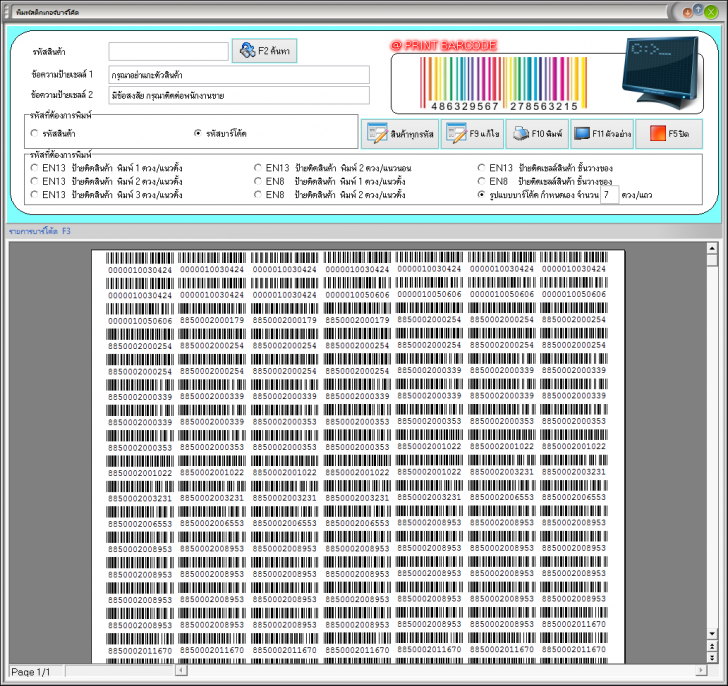
Task: Click the F9 แก้ไข edit button
Action: 472,134
